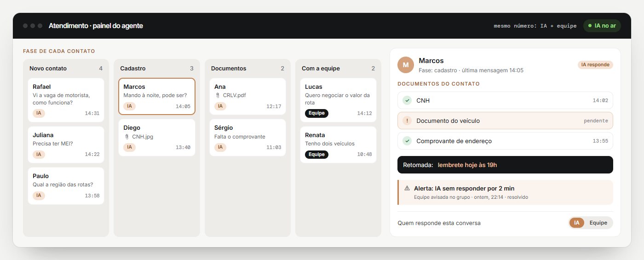Screen dimensions: 644x260
Task: Open Ana's card in Documentos
Action: click(x=247, y=96)
